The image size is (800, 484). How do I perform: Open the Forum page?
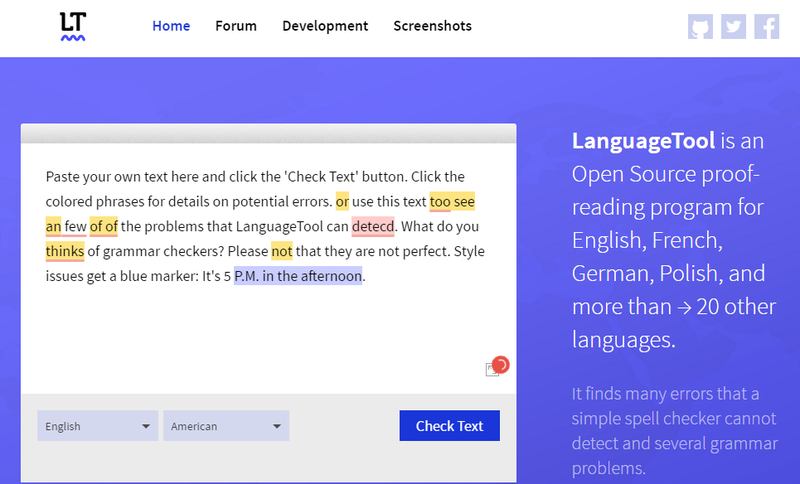click(235, 26)
